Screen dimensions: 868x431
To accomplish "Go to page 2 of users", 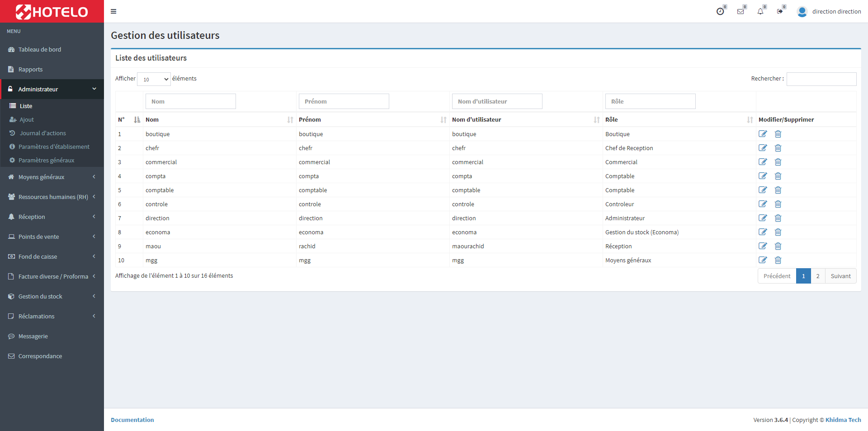I will pyautogui.click(x=817, y=276).
